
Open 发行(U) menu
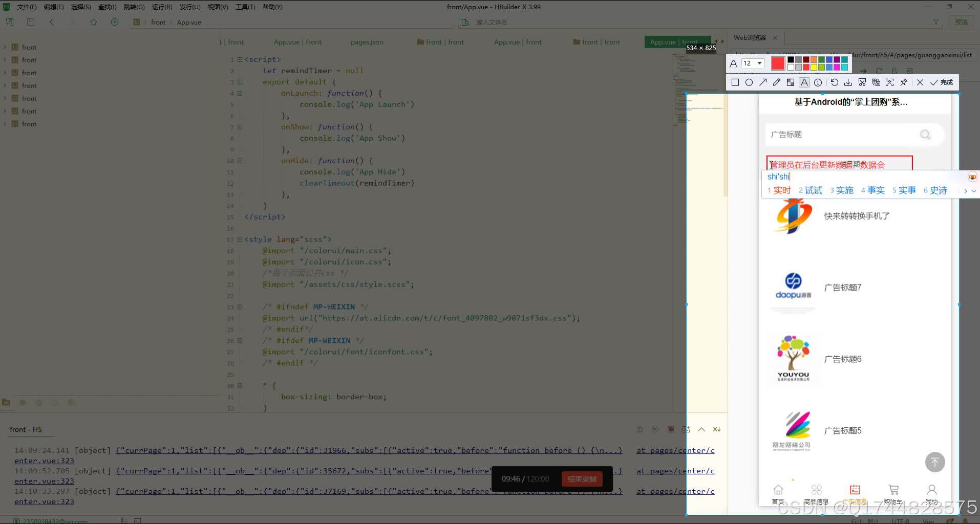[x=189, y=7]
